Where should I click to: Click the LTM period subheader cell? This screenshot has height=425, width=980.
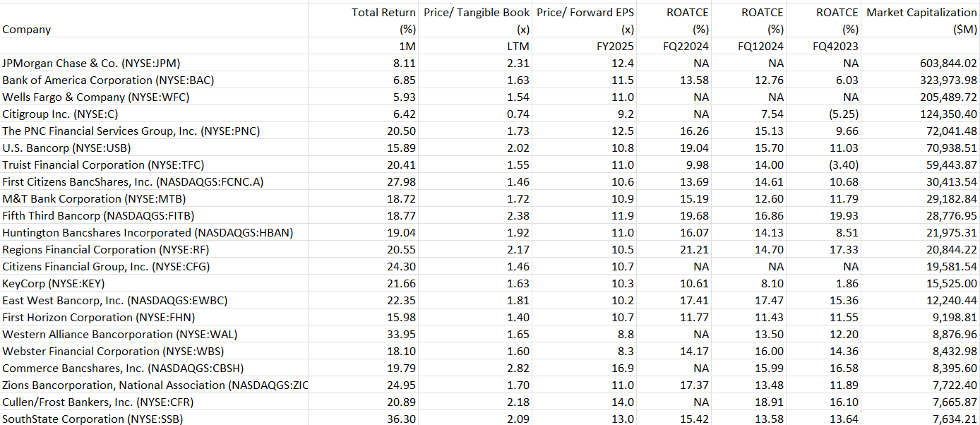point(475,46)
